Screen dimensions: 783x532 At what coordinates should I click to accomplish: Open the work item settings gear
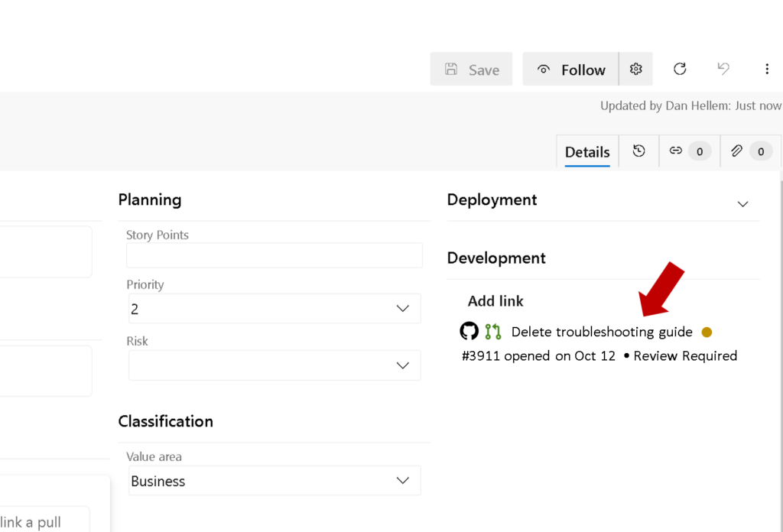coord(636,69)
